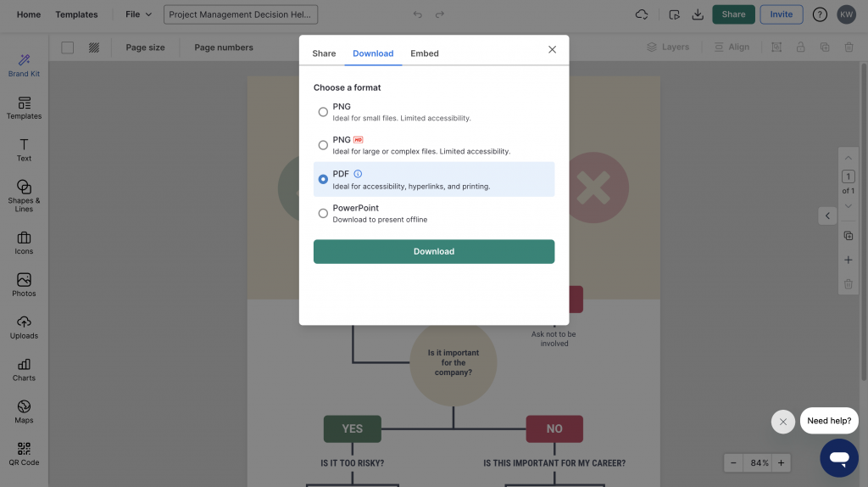Click the green Download button

[x=434, y=251]
